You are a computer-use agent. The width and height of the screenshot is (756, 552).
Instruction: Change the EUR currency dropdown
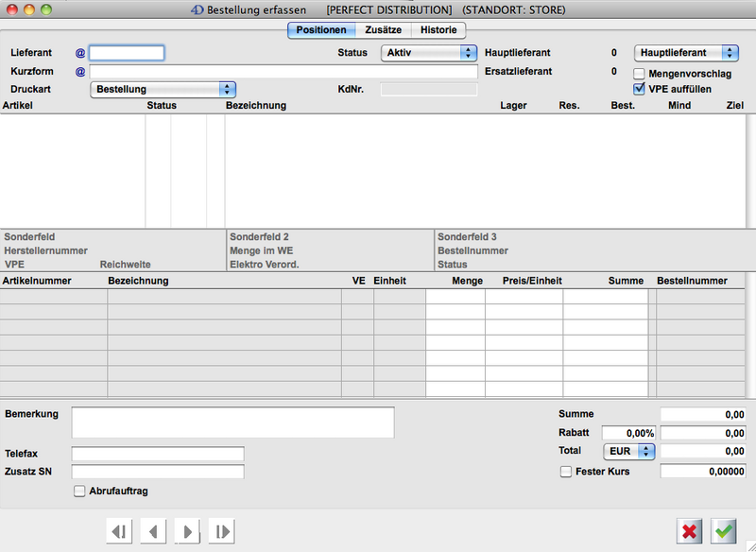pos(629,452)
